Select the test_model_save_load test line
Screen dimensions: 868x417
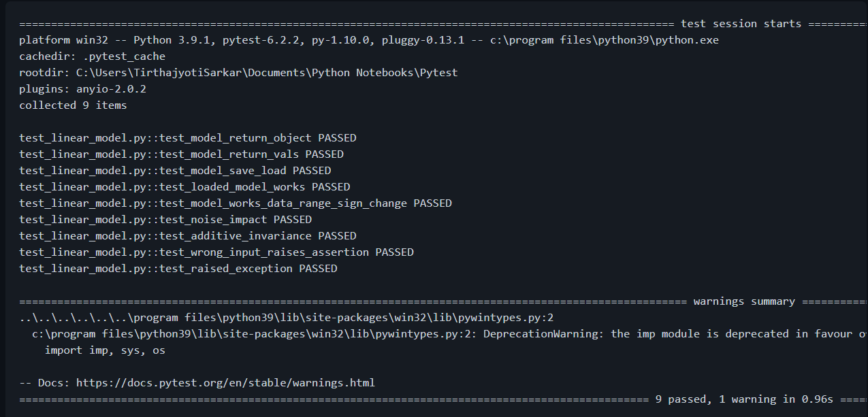coord(175,171)
